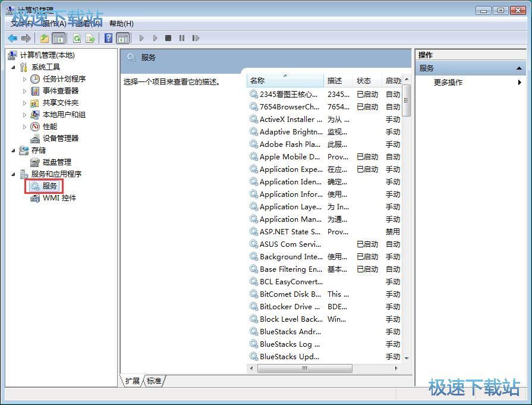The width and height of the screenshot is (532, 405).
Task: Click the horizontal scroll right arrow
Action: 396,368
